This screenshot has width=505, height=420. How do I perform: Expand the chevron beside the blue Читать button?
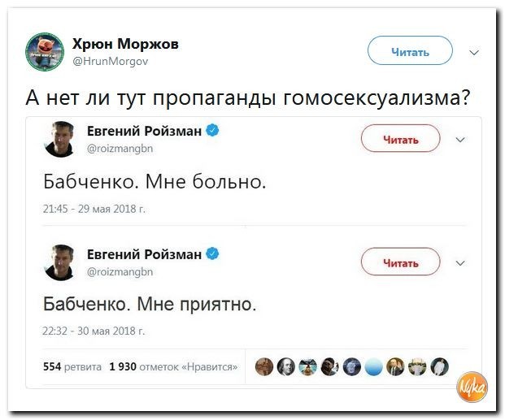tap(475, 53)
